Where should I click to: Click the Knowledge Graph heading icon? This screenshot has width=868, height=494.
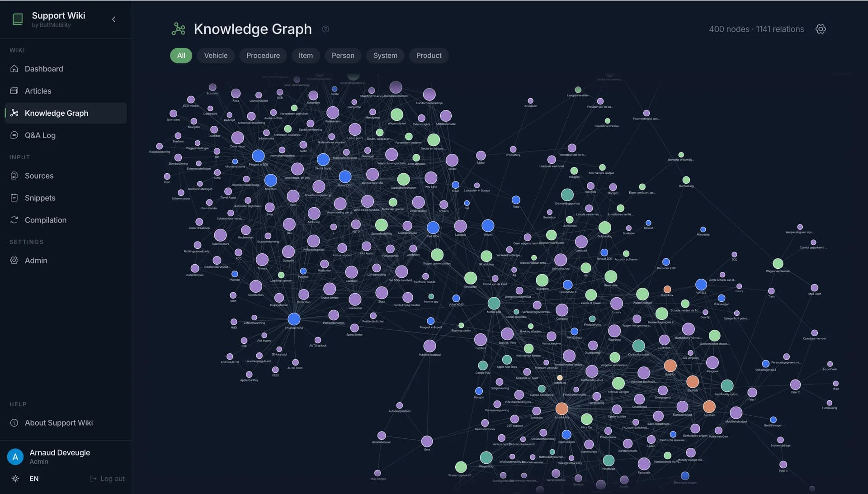179,29
